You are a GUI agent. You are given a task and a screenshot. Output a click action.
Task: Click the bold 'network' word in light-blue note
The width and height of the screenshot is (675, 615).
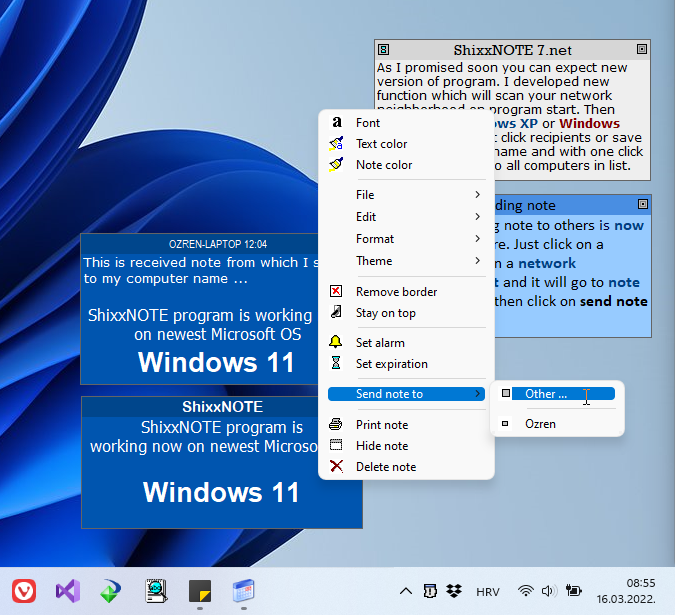click(x=547, y=263)
